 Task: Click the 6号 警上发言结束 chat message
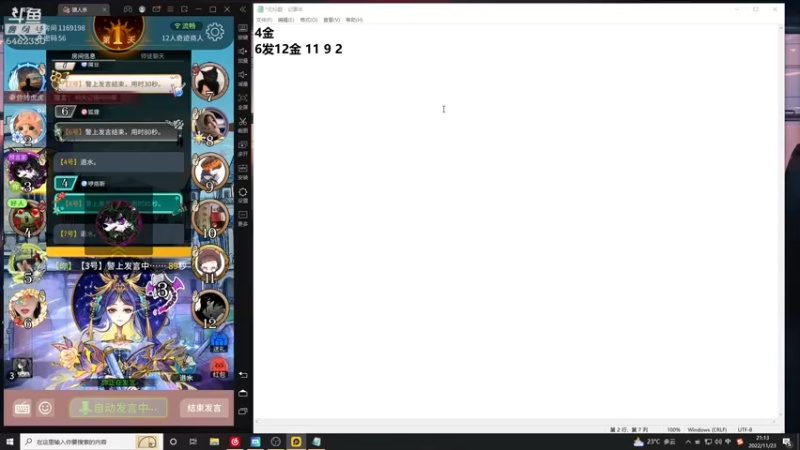[x=118, y=132]
